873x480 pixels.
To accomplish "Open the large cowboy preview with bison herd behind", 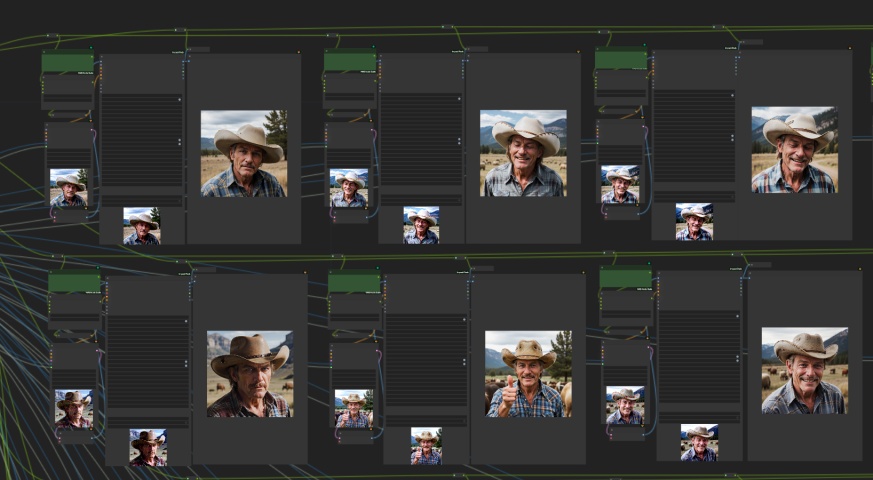I will coord(805,371).
